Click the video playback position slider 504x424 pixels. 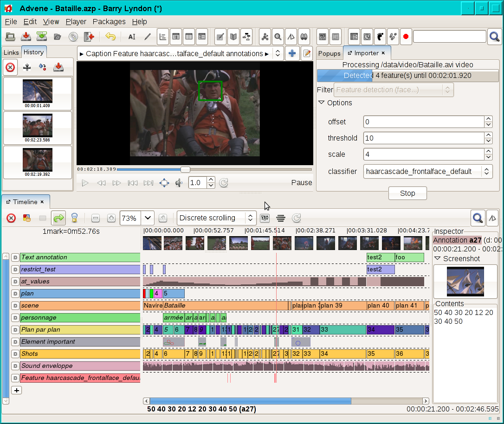pyautogui.click(x=185, y=170)
